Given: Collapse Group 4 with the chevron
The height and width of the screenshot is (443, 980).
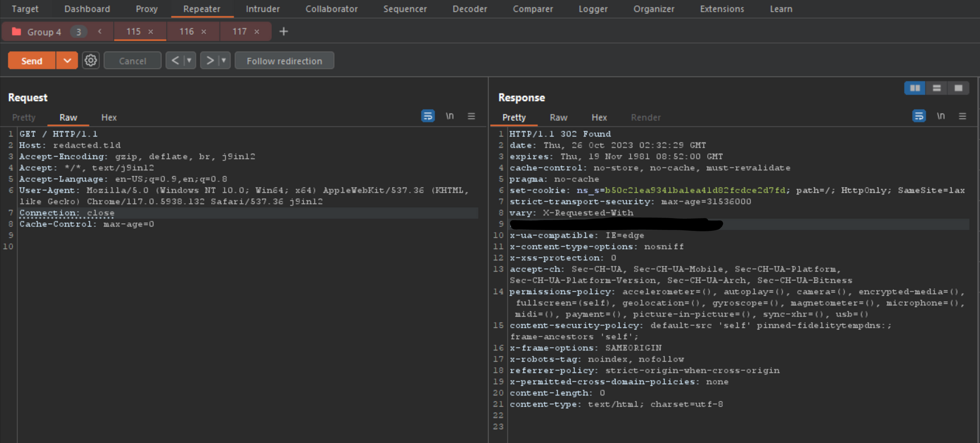Looking at the screenshot, I should point(100,31).
